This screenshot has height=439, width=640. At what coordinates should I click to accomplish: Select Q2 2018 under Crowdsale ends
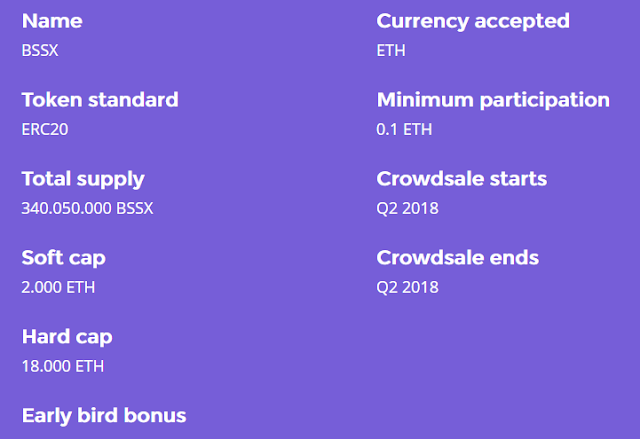pyautogui.click(x=407, y=287)
